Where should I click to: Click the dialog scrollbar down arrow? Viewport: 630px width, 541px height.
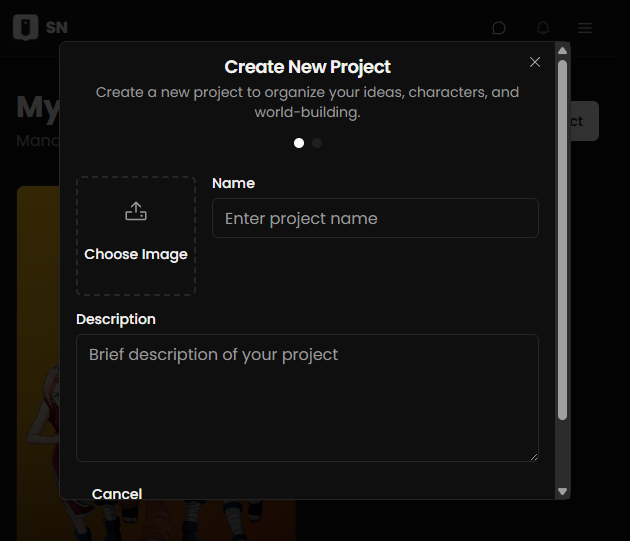point(562,491)
